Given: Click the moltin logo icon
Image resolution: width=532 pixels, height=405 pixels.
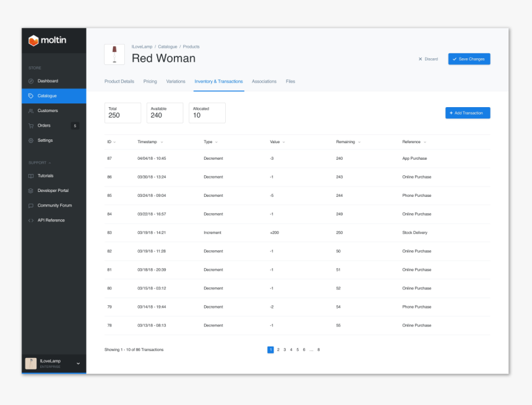Looking at the screenshot, I should click(33, 40).
